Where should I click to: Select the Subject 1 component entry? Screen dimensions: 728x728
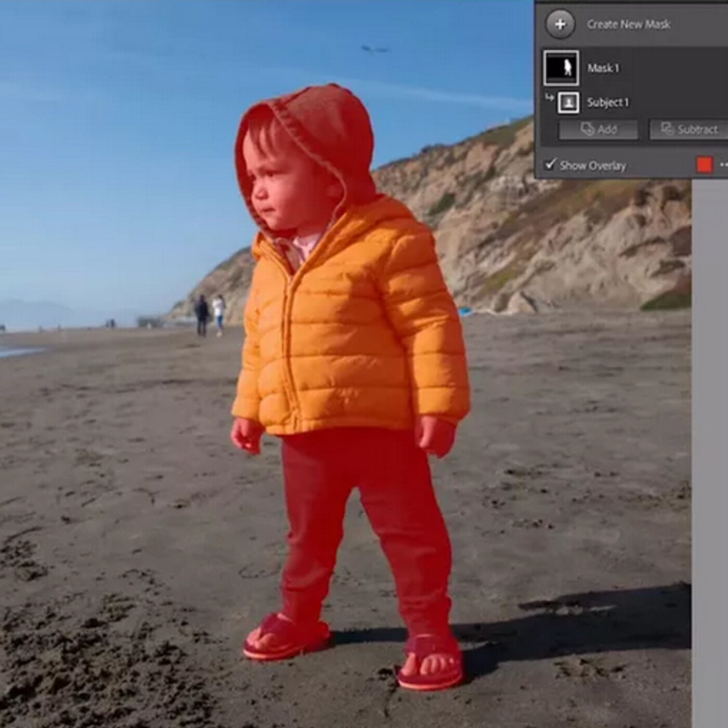pyautogui.click(x=608, y=102)
